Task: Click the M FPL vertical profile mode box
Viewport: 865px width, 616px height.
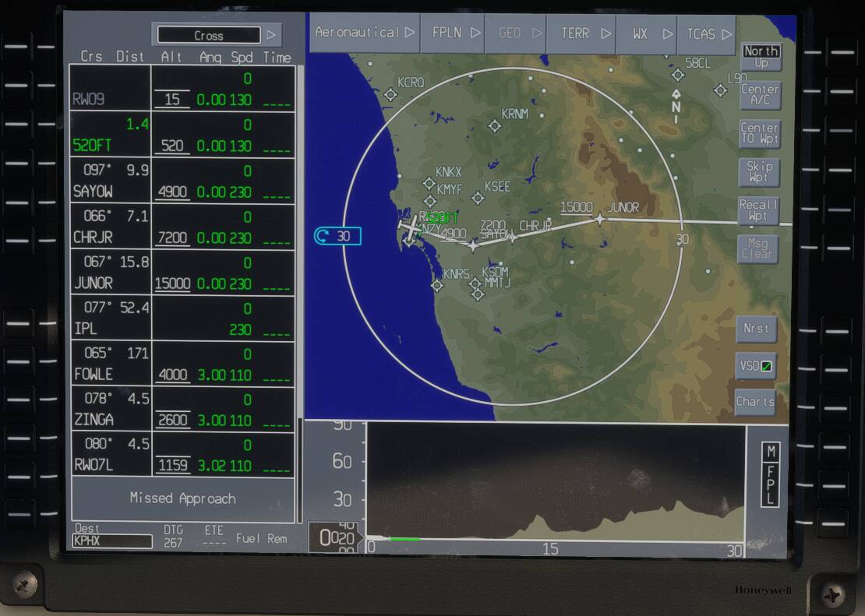Action: point(771,474)
